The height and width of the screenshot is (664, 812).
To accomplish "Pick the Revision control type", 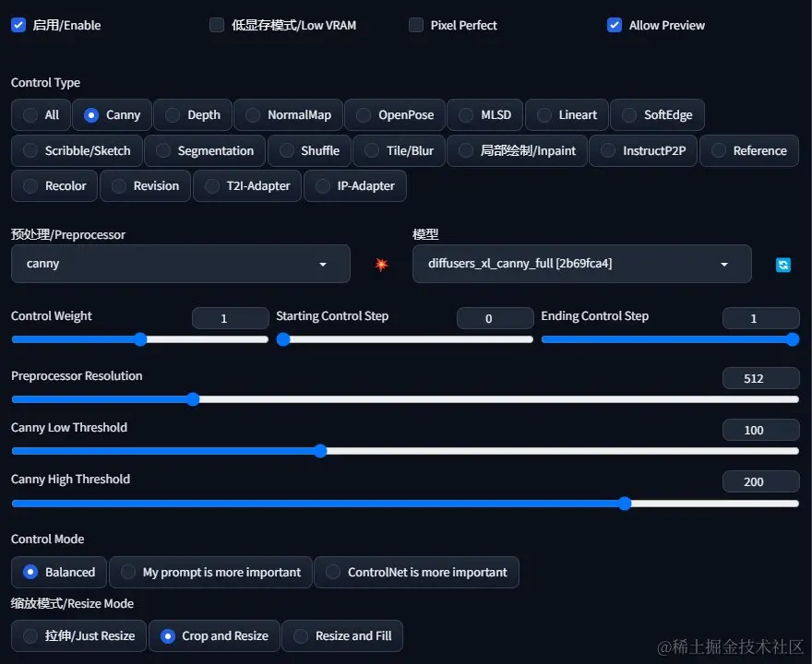I will pyautogui.click(x=145, y=185).
